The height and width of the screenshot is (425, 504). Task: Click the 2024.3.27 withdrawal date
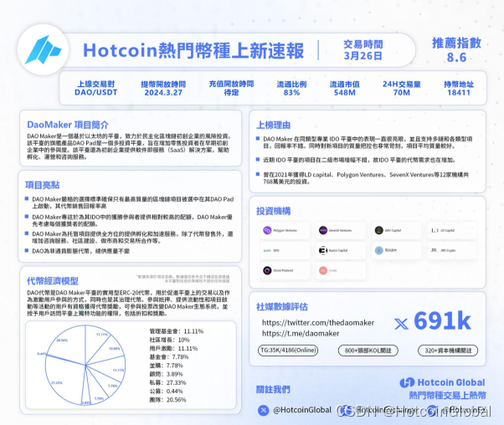(x=163, y=93)
